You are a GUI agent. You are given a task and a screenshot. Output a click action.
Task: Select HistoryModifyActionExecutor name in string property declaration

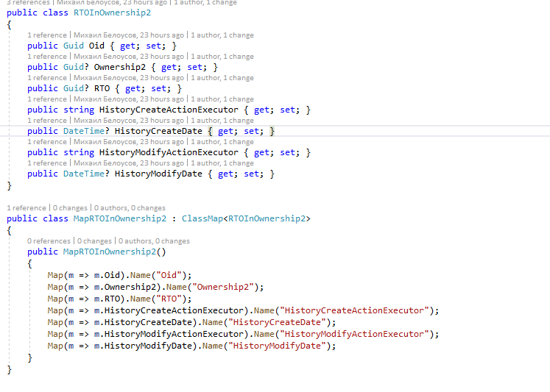(x=169, y=153)
